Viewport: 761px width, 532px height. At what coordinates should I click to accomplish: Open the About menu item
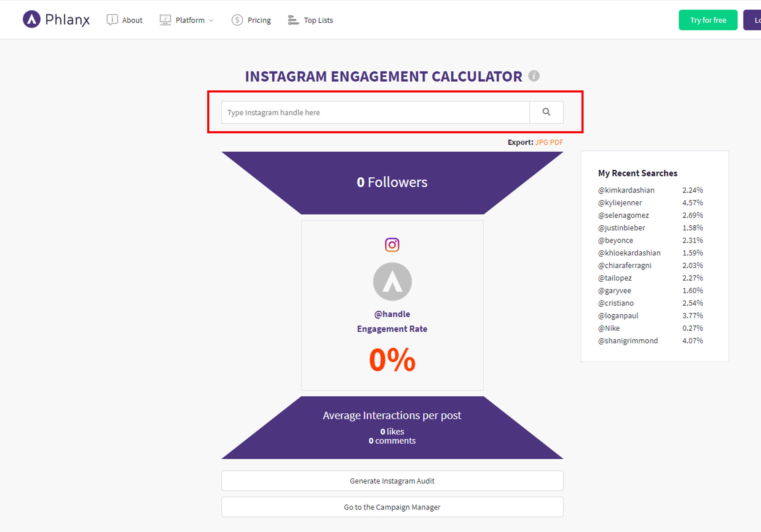(x=132, y=20)
